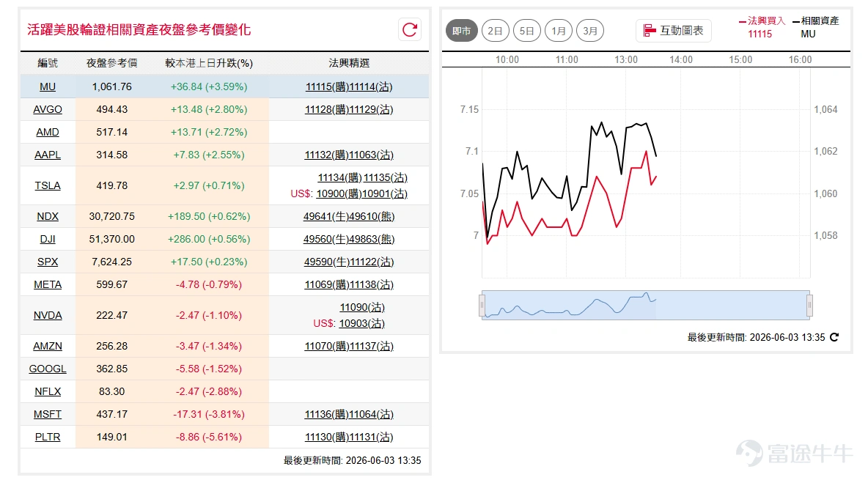Open bull contract 49560(牛) for DJI

326,239
